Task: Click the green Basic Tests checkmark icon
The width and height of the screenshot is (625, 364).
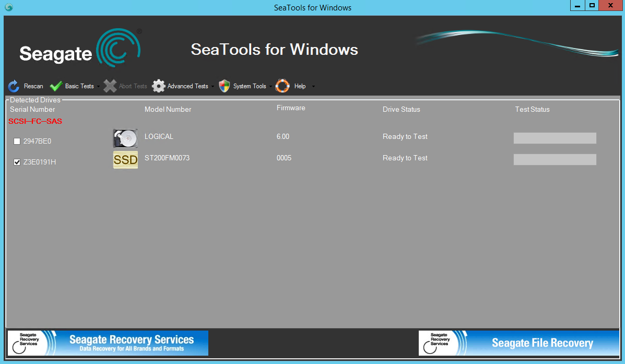Action: click(x=56, y=86)
